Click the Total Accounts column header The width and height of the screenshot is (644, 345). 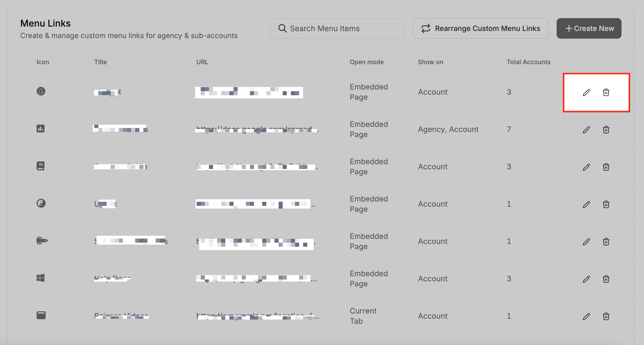pos(528,62)
